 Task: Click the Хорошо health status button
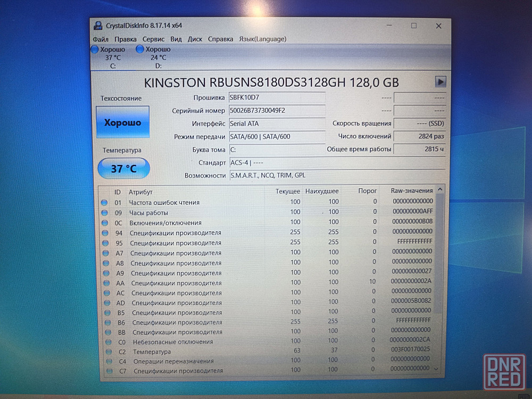(122, 122)
